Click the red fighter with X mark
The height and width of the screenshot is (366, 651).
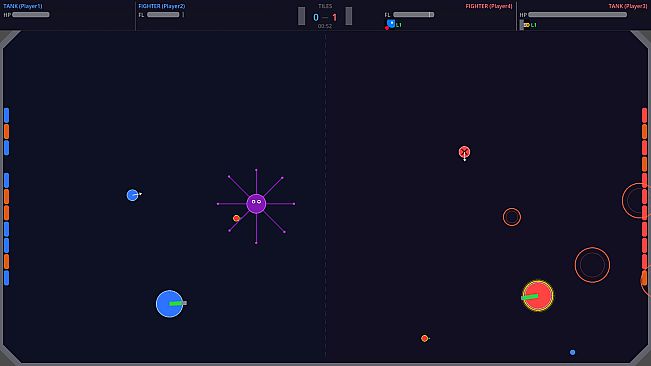click(x=464, y=152)
